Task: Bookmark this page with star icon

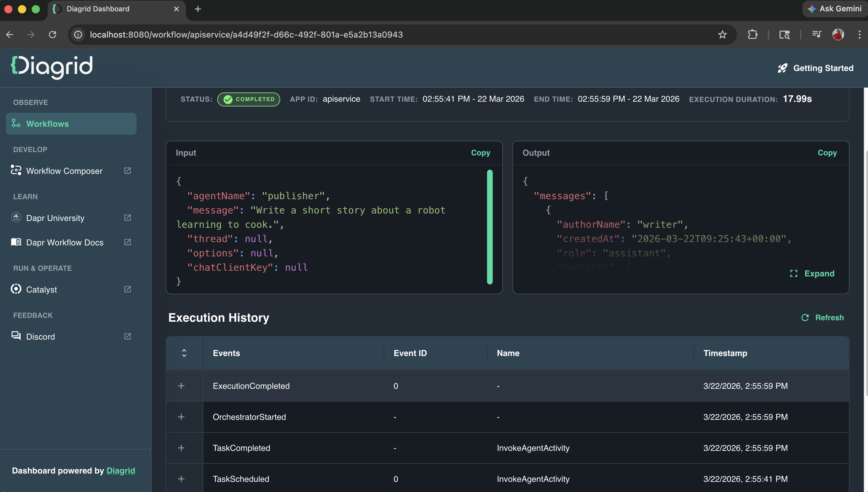Action: coord(722,35)
